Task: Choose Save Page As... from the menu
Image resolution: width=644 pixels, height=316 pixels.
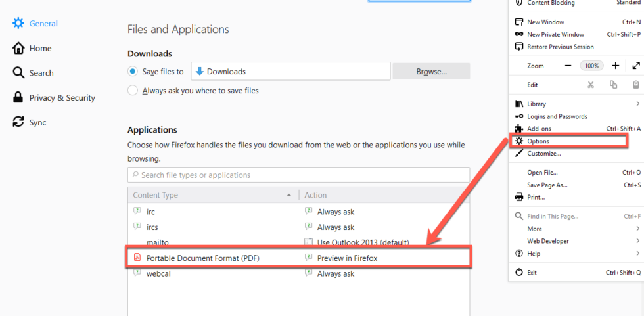Action: [576, 185]
